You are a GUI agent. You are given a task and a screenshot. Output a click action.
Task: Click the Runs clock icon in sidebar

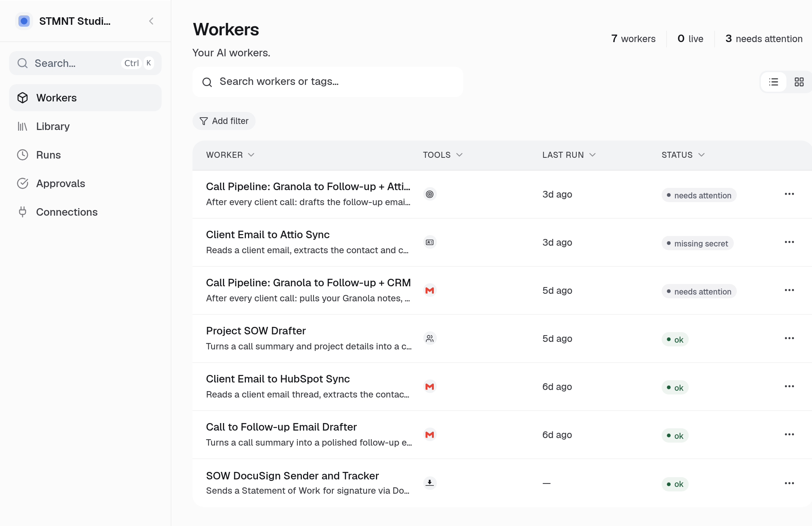coord(23,155)
